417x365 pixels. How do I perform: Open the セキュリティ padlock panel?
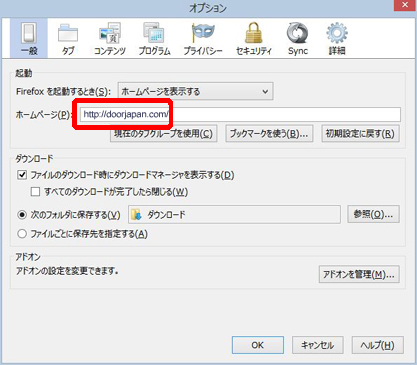tap(254, 38)
